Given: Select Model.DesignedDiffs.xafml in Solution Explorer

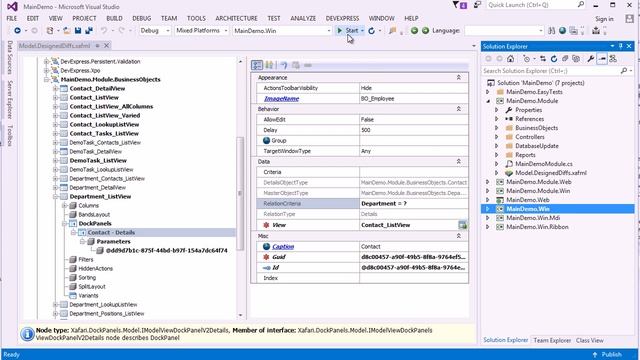Looking at the screenshot, I should (x=551, y=173).
